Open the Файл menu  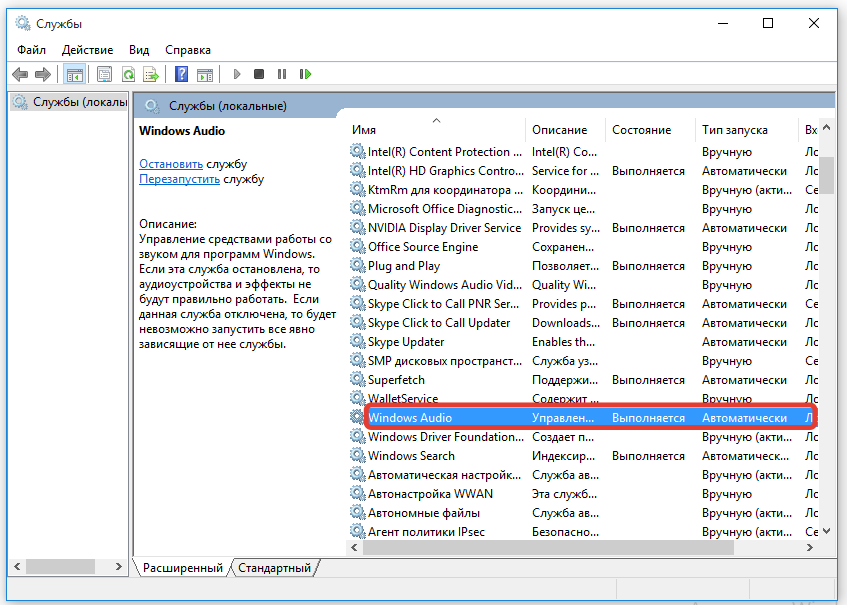pyautogui.click(x=31, y=49)
